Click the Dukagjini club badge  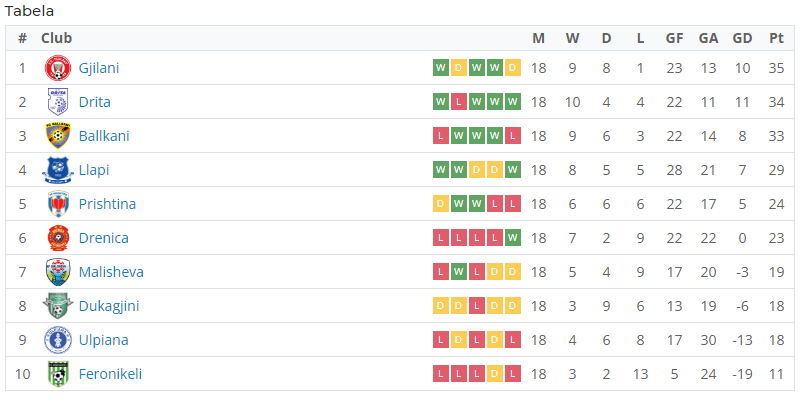pos(58,306)
